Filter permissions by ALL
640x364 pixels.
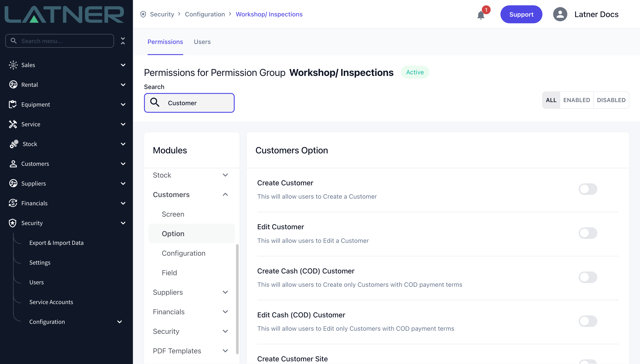[x=551, y=100]
